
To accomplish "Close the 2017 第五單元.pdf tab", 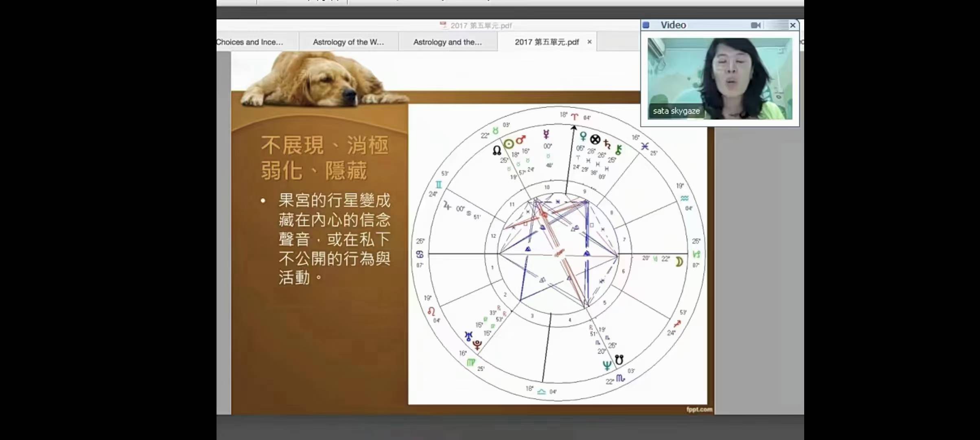I will pos(589,42).
